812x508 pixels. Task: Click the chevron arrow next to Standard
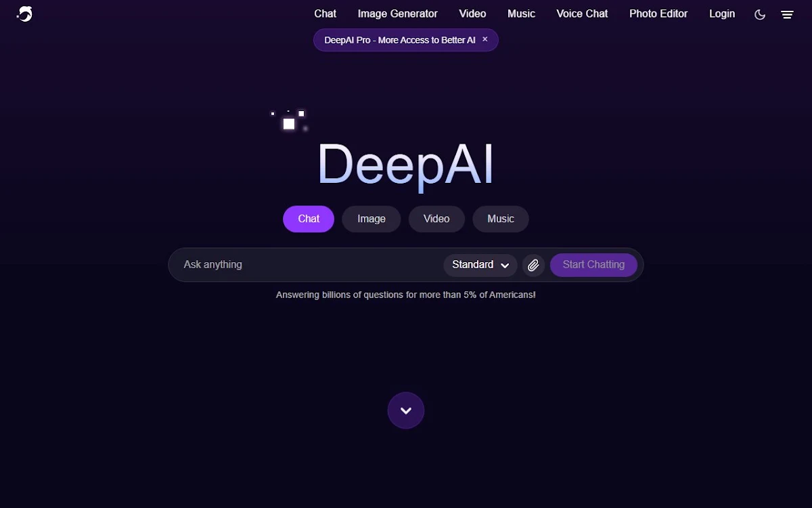(505, 266)
